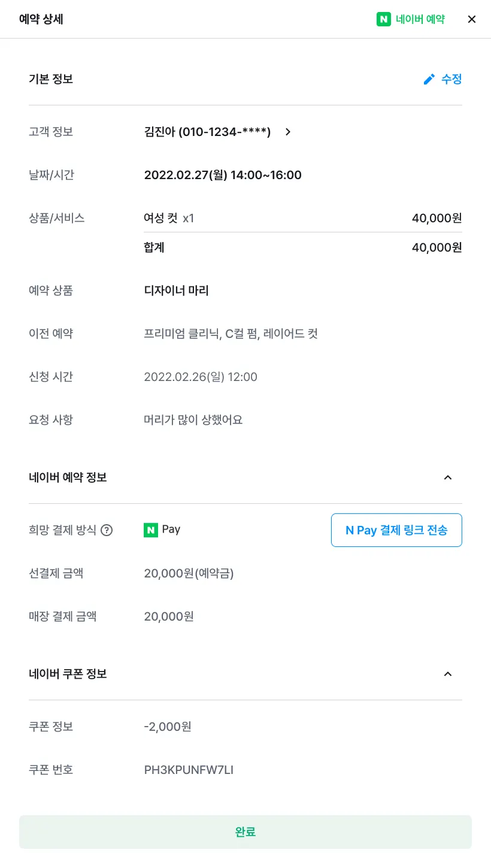Click the N Pay logo icon
Image resolution: width=491 pixels, height=868 pixels.
pyautogui.click(x=151, y=530)
